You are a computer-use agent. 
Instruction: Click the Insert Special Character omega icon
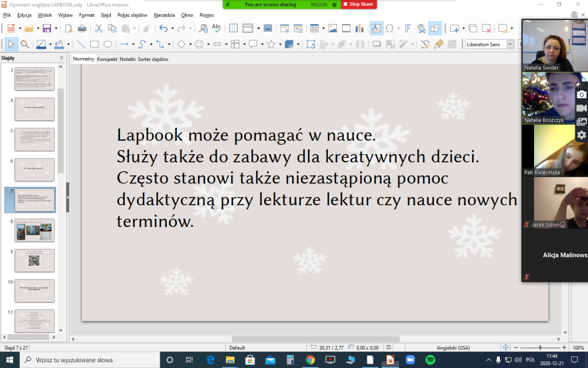pyautogui.click(x=389, y=28)
